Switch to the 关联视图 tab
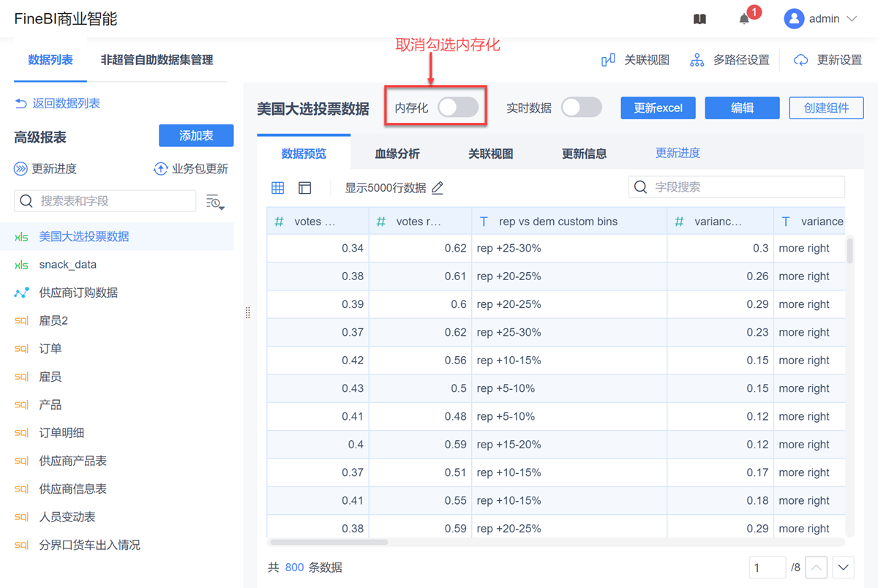 tap(491, 154)
